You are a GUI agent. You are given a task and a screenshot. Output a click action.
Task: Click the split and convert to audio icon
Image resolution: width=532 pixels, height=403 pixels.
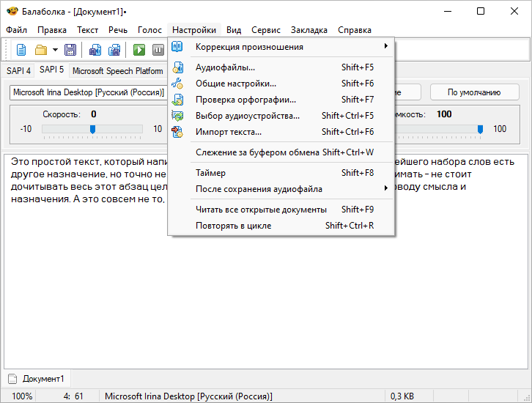(x=114, y=50)
